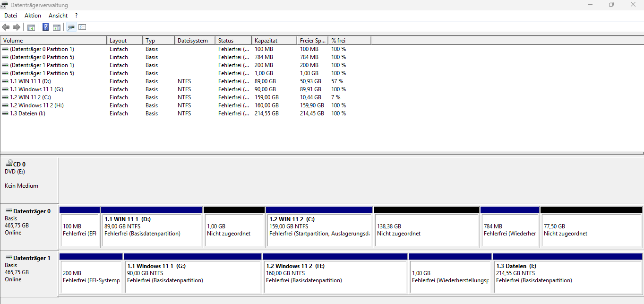Click the Datenträger 0 disk icon in lower pane
The height and width of the screenshot is (304, 644).
point(8,211)
